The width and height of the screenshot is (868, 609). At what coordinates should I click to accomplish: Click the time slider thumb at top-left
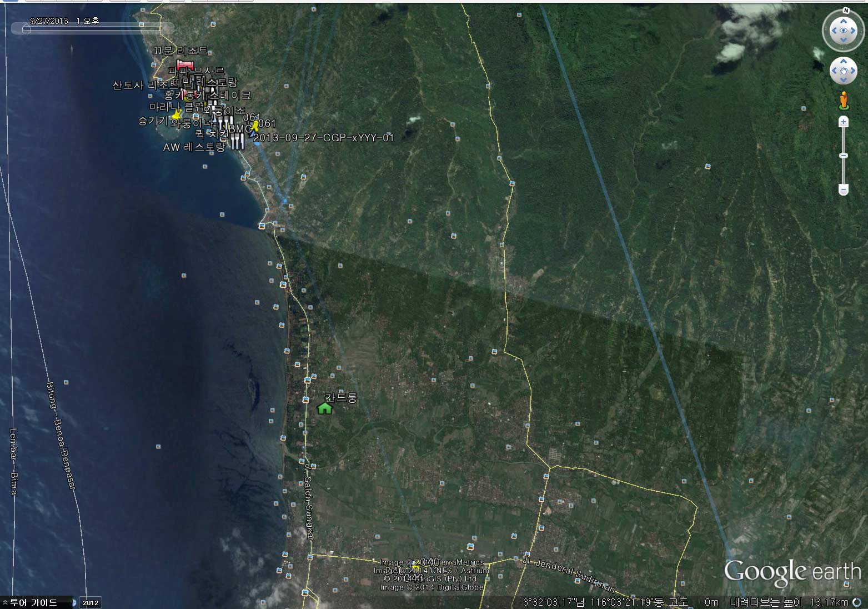(x=26, y=29)
